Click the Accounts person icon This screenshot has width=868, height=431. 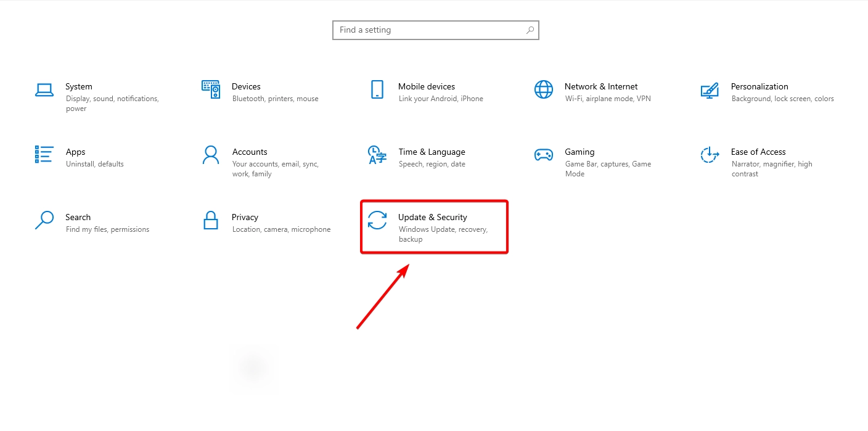click(x=211, y=155)
